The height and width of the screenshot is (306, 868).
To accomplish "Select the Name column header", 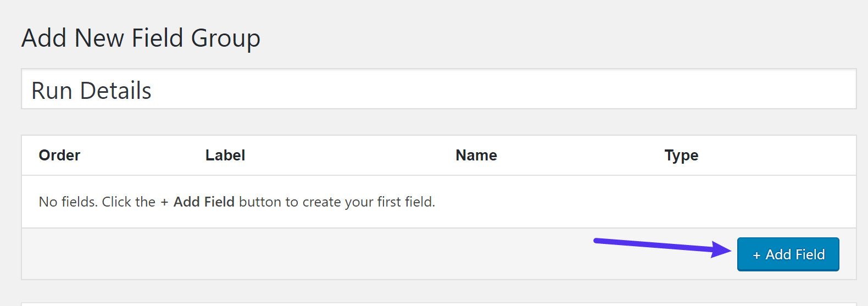I will 476,155.
